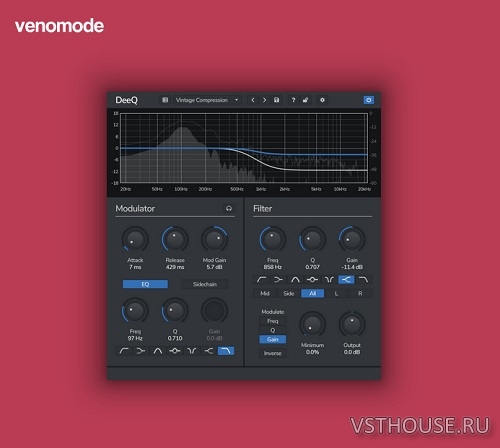Toggle the DeeQ power bypass button

click(369, 100)
